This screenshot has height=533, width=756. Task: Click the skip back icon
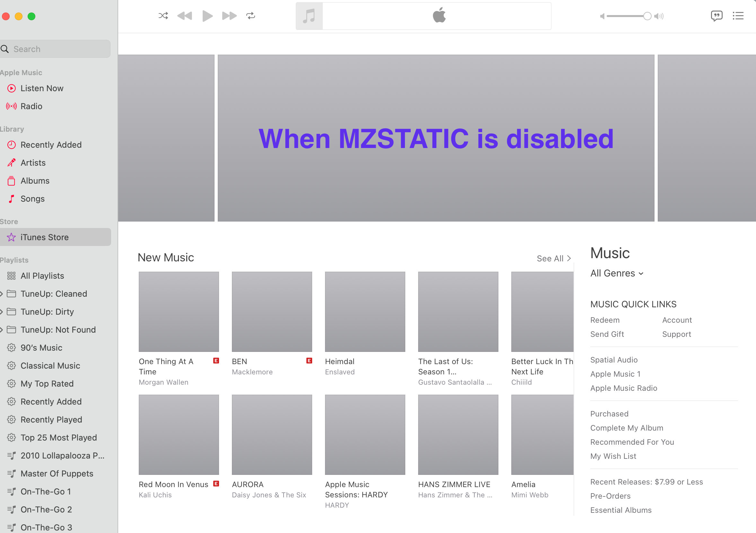(185, 16)
